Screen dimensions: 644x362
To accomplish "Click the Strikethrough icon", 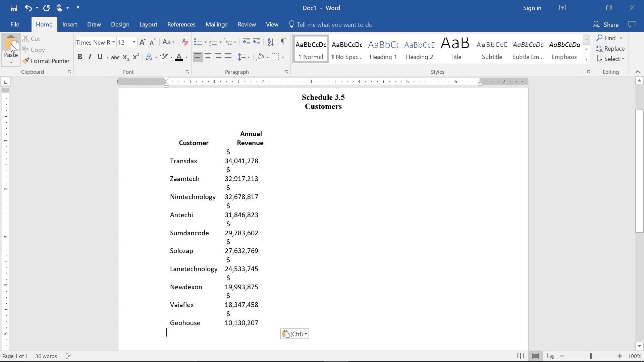I will pyautogui.click(x=115, y=57).
